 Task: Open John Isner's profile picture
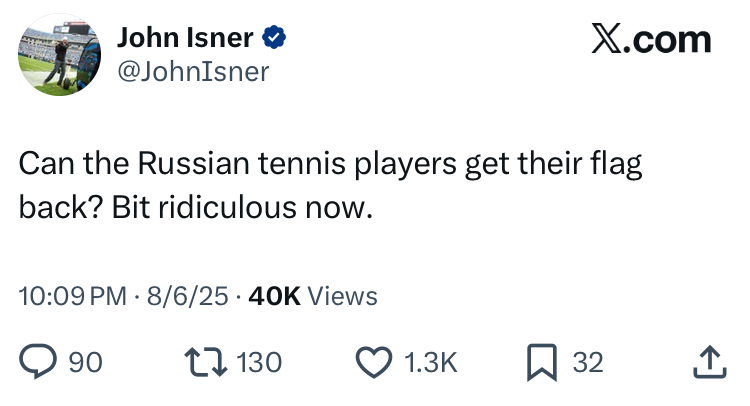pos(59,55)
